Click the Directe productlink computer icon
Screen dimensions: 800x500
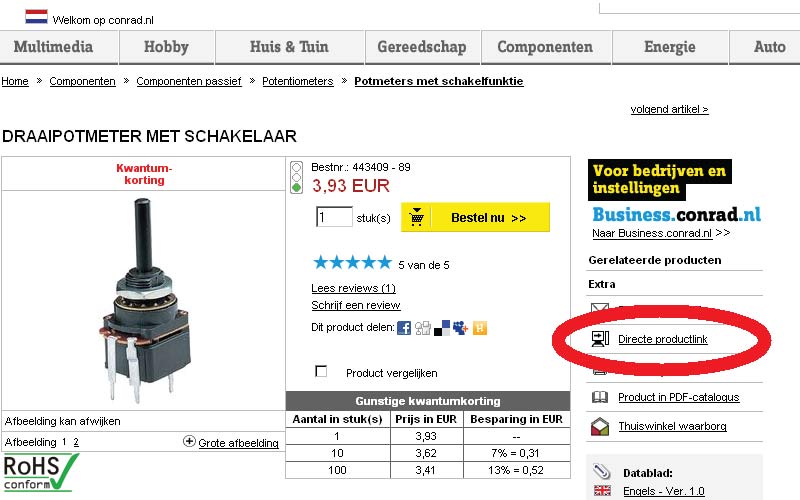click(600, 339)
